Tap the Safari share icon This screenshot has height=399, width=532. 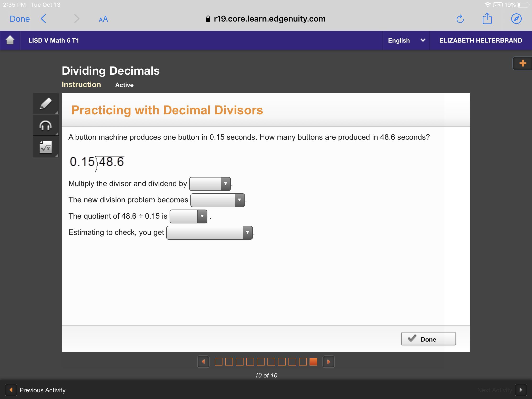click(x=487, y=19)
